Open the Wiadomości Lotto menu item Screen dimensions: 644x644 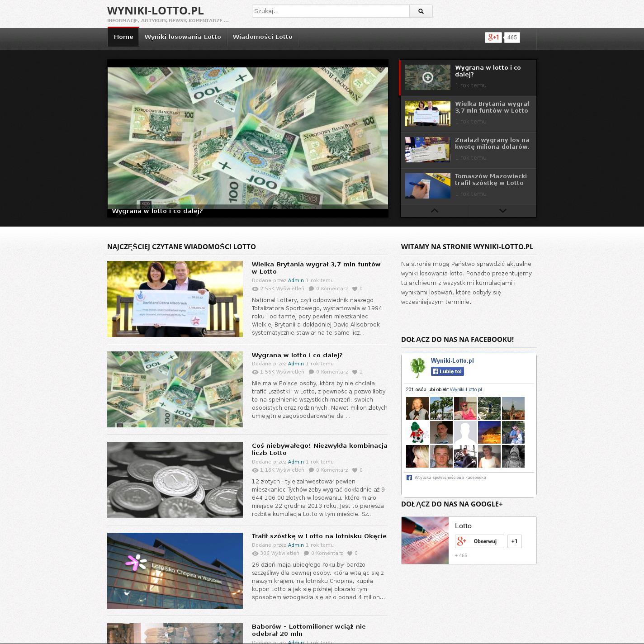(262, 37)
